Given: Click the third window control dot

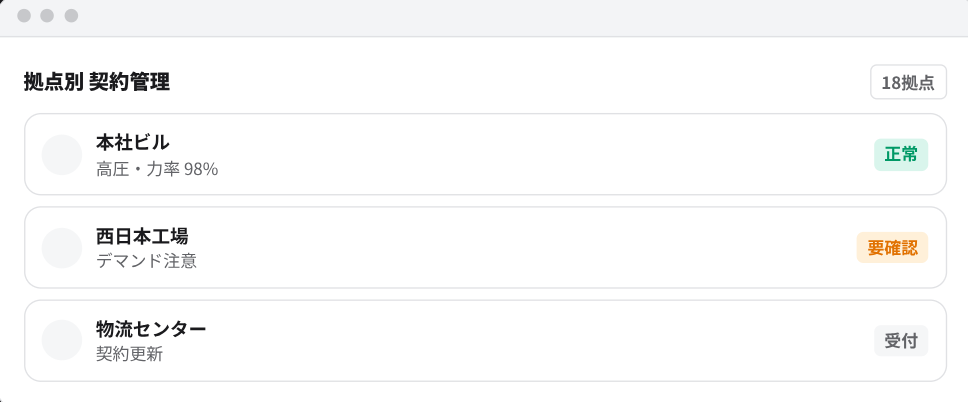Looking at the screenshot, I should (72, 15).
